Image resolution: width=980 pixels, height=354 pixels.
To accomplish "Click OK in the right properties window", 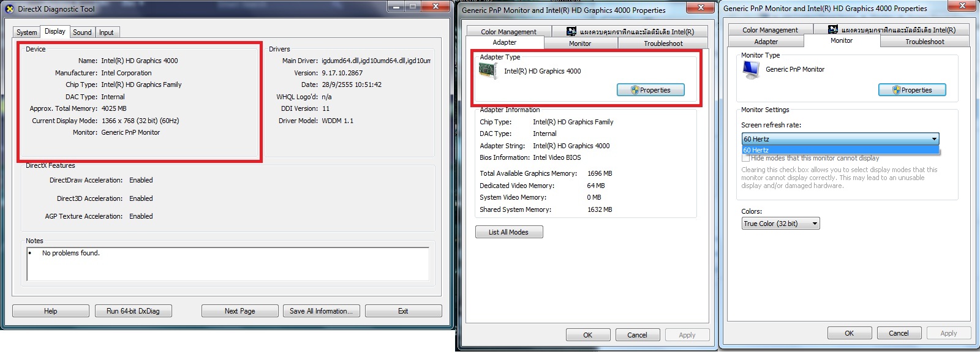I will [x=850, y=333].
